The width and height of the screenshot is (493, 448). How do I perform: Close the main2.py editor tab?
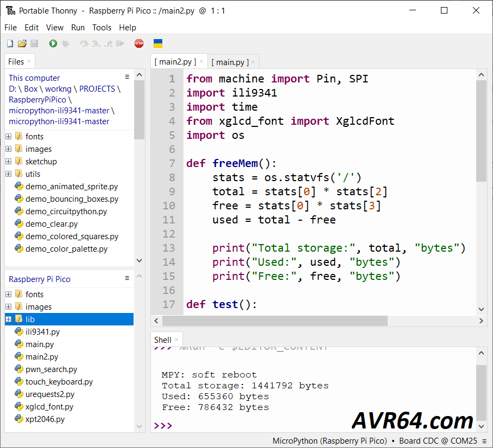point(201,62)
